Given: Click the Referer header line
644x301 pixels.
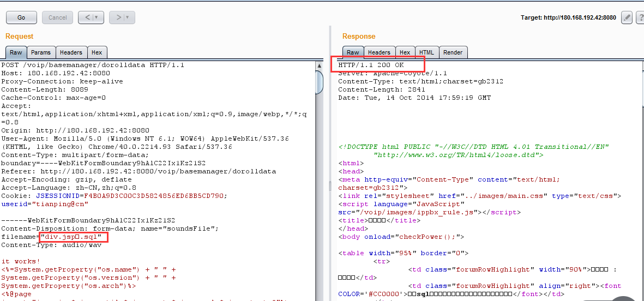Looking at the screenshot, I should coord(139,171).
